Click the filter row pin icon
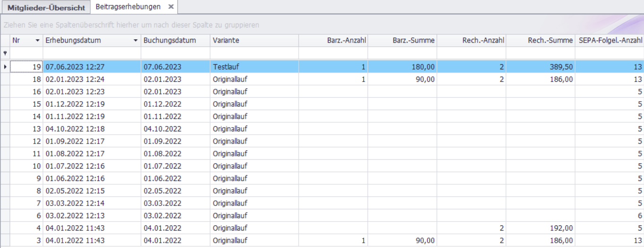 (x=5, y=53)
